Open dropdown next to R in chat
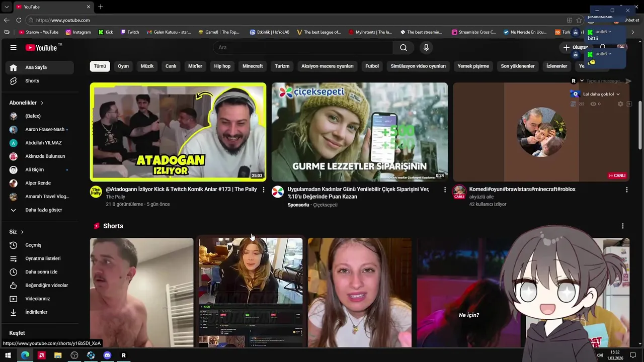The image size is (644, 362). pyautogui.click(x=582, y=81)
